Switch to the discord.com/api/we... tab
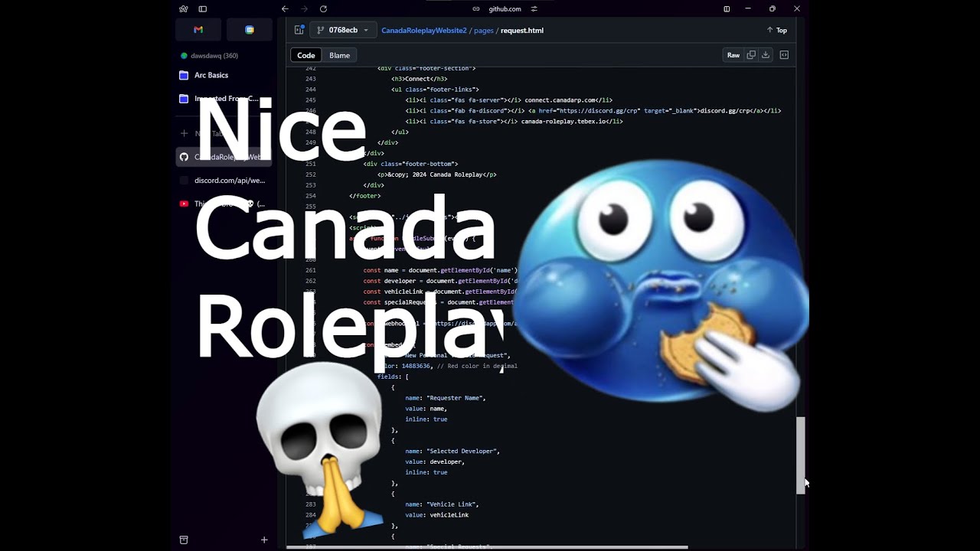The width and height of the screenshot is (980, 551). click(x=224, y=181)
